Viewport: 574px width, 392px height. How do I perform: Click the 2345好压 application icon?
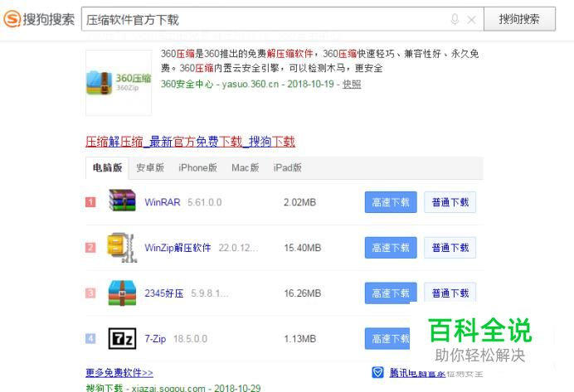(122, 293)
